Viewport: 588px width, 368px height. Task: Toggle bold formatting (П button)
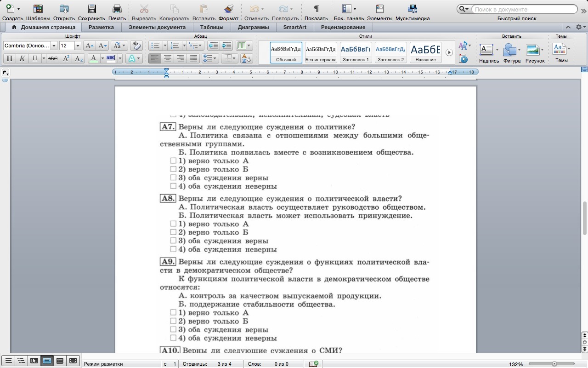coord(9,58)
